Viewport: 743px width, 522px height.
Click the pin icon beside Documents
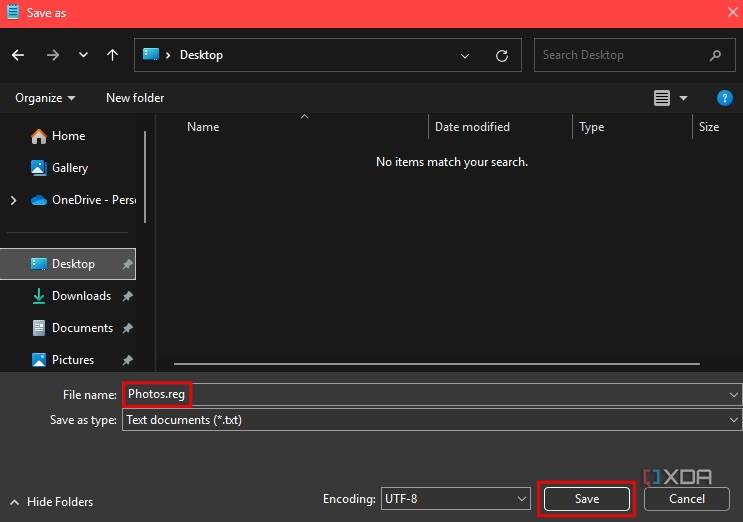click(x=127, y=328)
